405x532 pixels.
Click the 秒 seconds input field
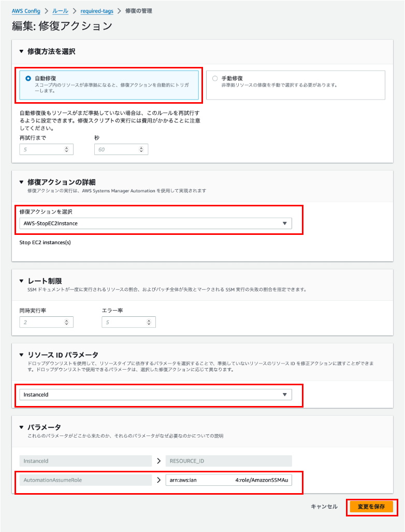coord(121,149)
